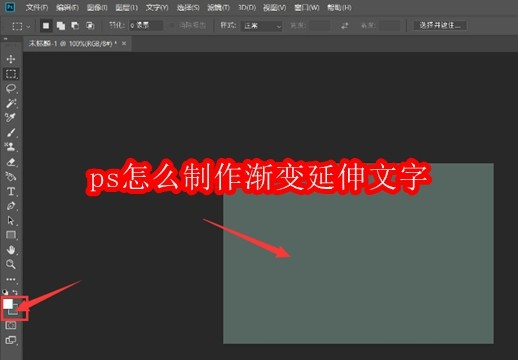Choose Add to Selection mode

61,26
